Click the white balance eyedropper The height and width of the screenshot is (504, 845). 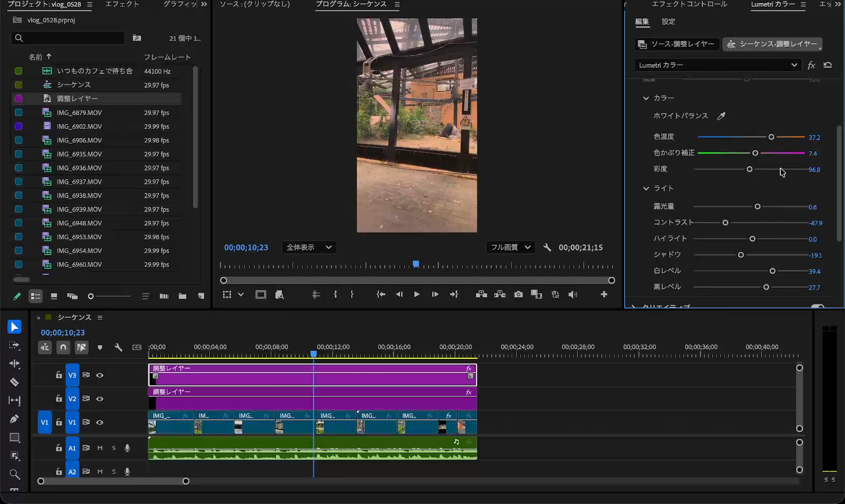(x=721, y=116)
